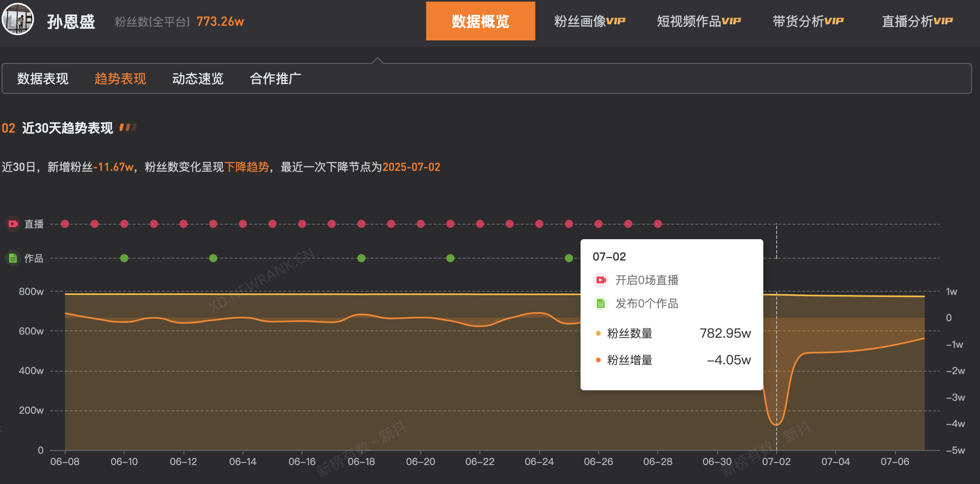Screen dimensions: 980x484
Task: Click the red 直播 camera icon in the legend
Action: [x=13, y=224]
